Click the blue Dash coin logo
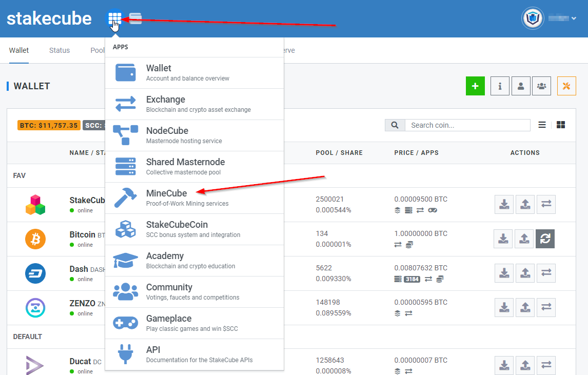This screenshot has width=588, height=375. (35, 273)
